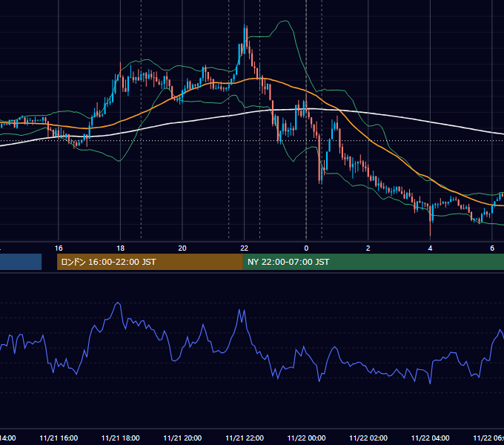
Task: Click the 11/21 18:00 time axis label
Action: coord(121,438)
